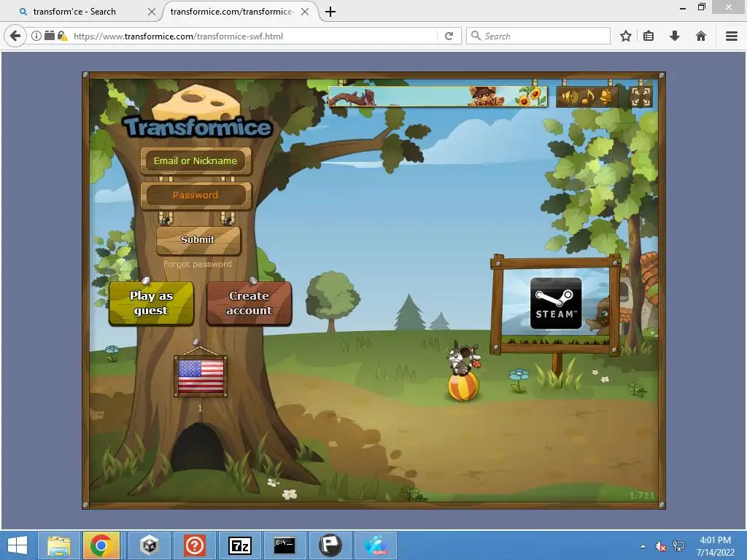Click the number 1 under the flag

pyautogui.click(x=200, y=408)
